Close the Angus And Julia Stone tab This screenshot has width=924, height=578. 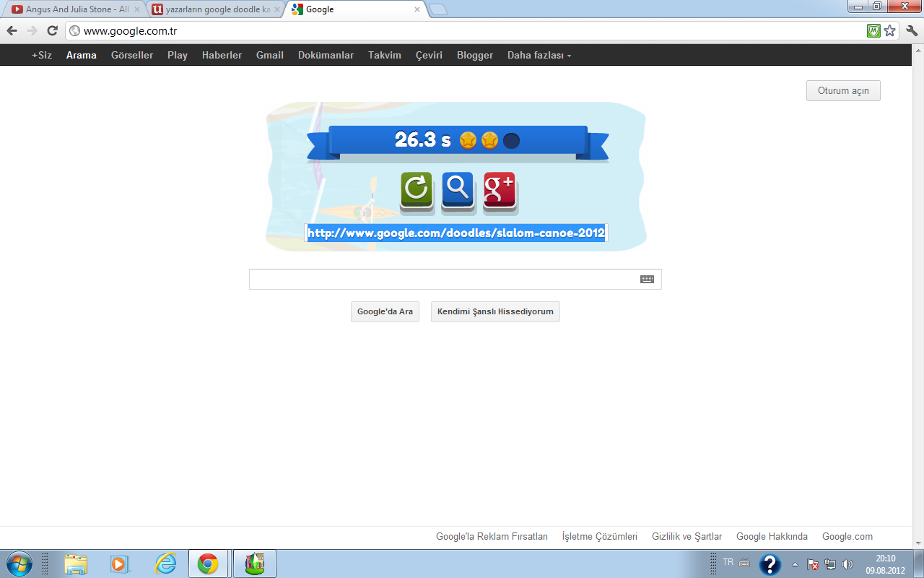click(137, 9)
